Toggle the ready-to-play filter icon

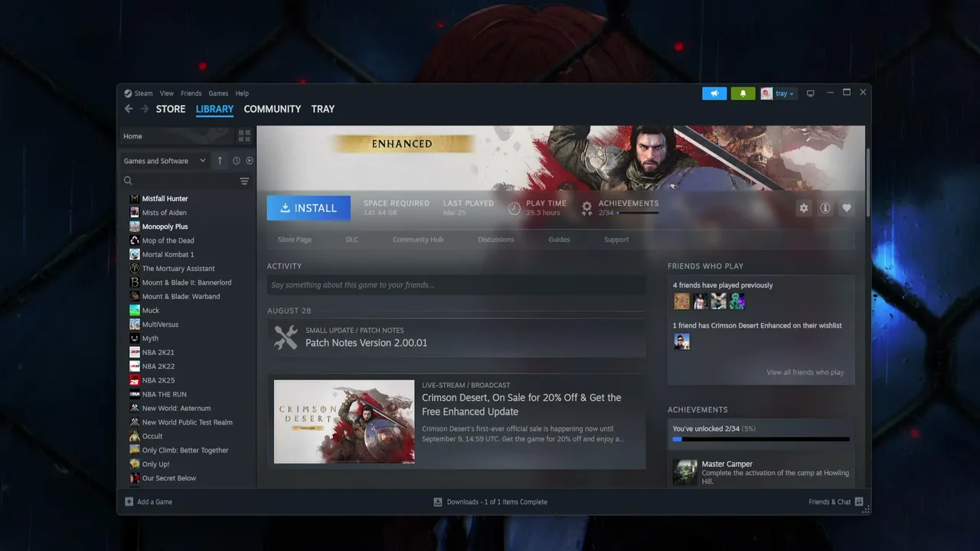(250, 161)
